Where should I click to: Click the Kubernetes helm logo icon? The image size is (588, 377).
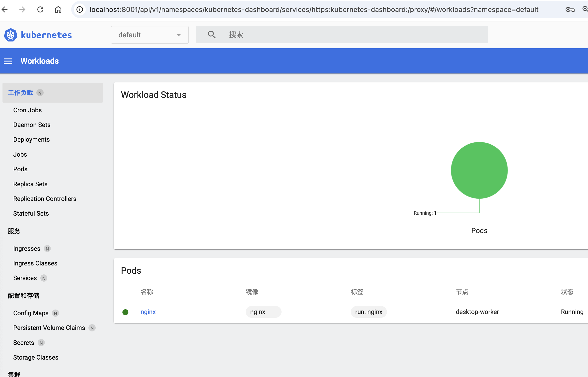tap(10, 35)
